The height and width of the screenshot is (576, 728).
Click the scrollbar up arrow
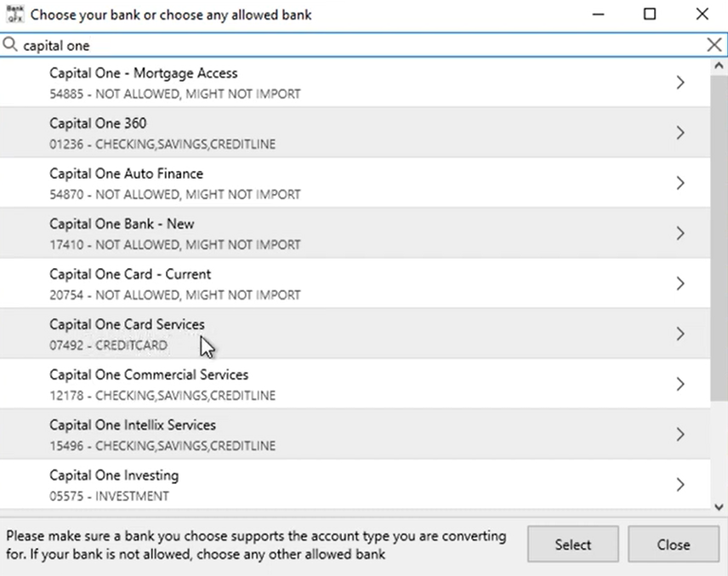click(x=719, y=66)
